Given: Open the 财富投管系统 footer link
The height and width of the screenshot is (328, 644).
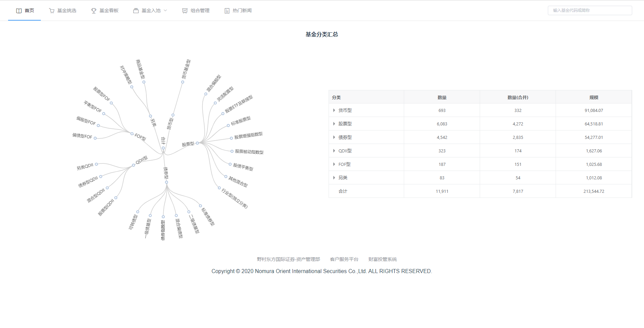Looking at the screenshot, I should [x=383, y=259].
